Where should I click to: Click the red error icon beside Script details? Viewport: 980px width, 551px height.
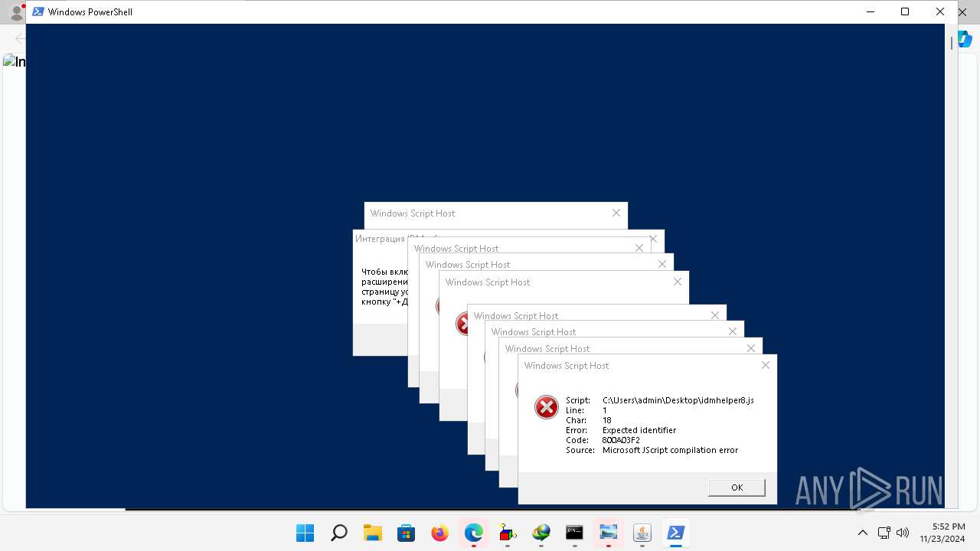[547, 407]
